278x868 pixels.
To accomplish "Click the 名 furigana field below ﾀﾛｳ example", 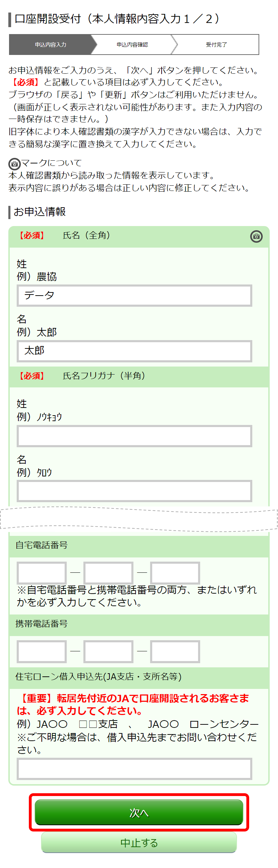I will pos(134,491).
